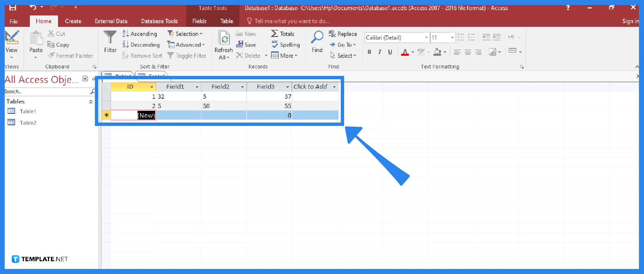The width and height of the screenshot is (644, 274).
Task: Collapse the Tables group in navigation pane
Action: (x=91, y=101)
